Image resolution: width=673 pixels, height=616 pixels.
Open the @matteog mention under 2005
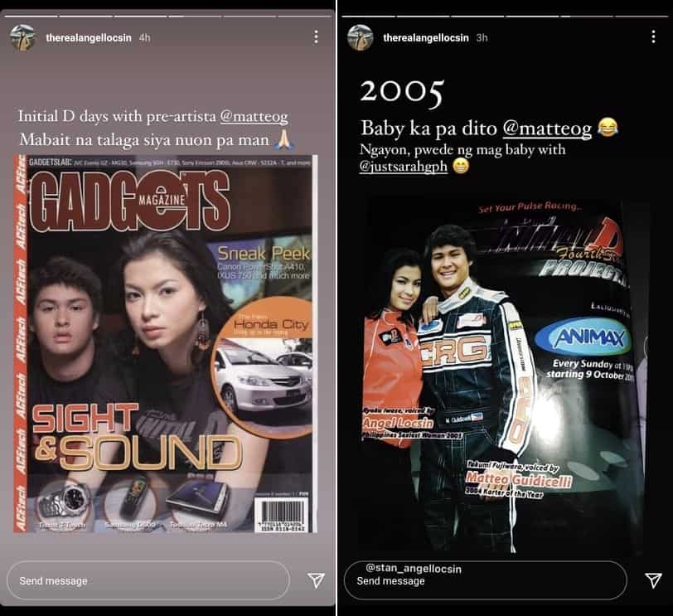coord(547,129)
